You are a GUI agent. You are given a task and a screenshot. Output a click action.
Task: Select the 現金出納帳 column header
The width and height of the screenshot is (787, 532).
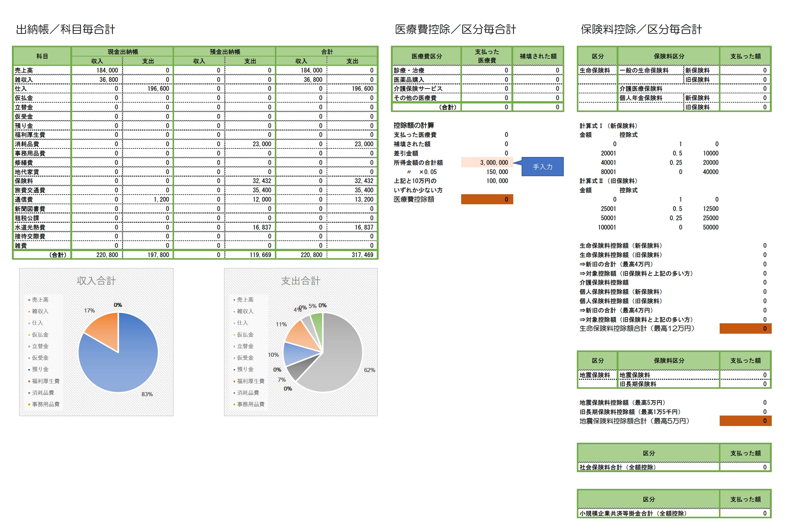point(123,52)
